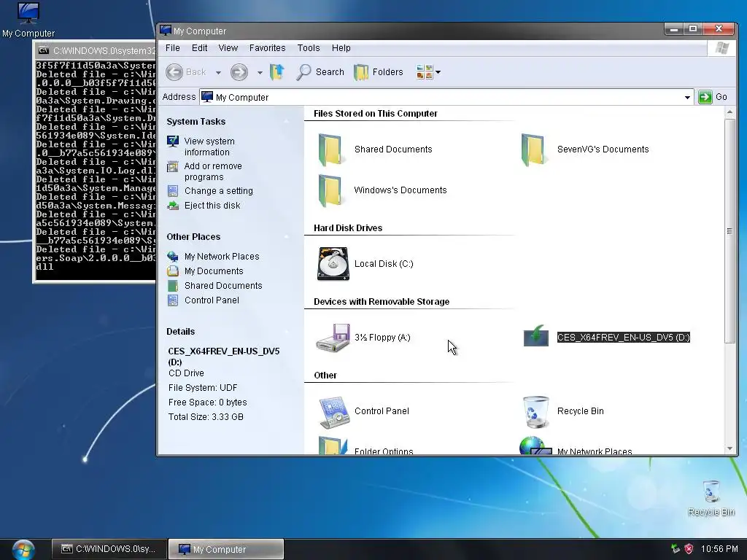Click the Start orb button
This screenshot has width=747, height=560.
(23, 549)
